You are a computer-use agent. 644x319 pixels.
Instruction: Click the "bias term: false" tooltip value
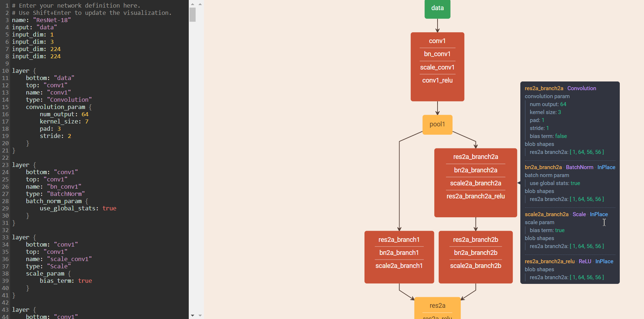coord(548,136)
